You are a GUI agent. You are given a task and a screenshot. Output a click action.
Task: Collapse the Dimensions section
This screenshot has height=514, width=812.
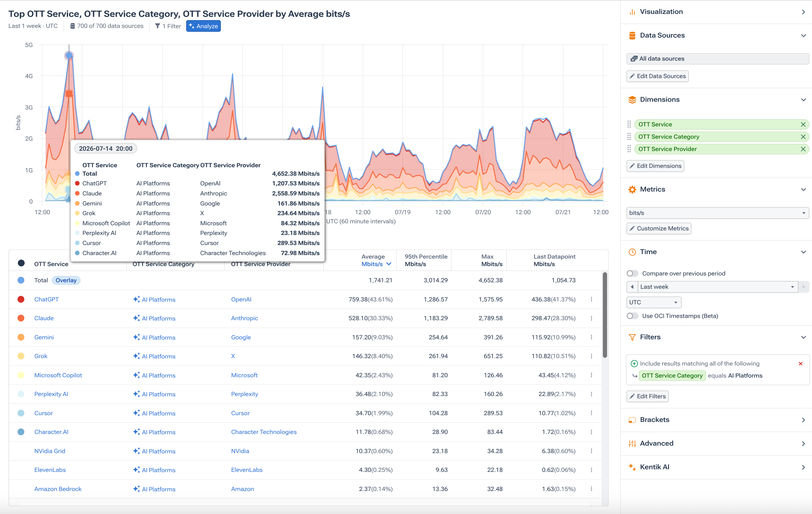pyautogui.click(x=803, y=99)
